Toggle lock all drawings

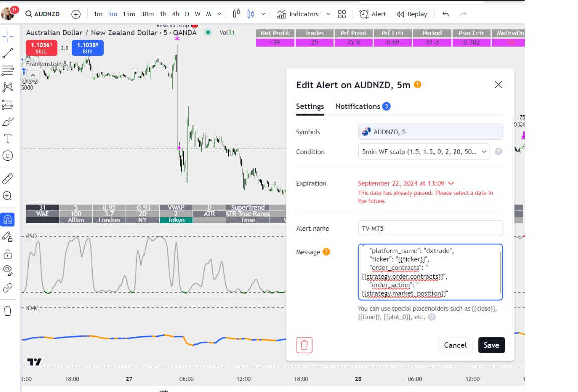point(8,254)
